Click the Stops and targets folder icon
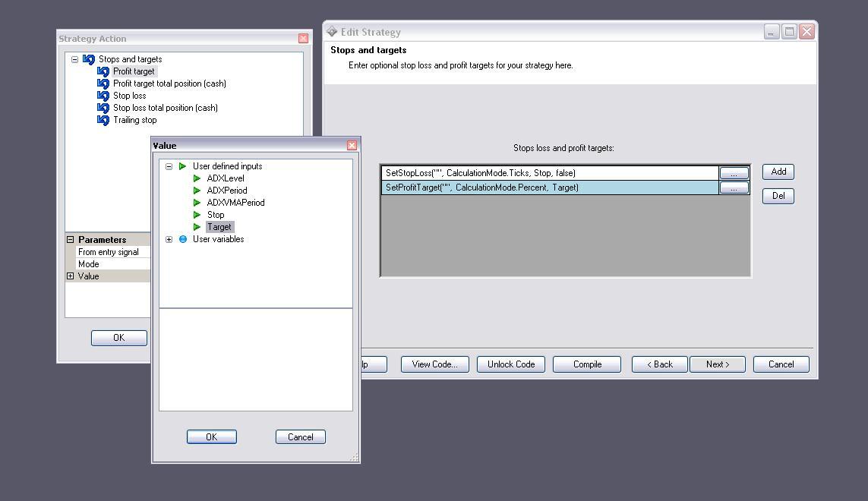This screenshot has height=501, width=868. coord(89,59)
